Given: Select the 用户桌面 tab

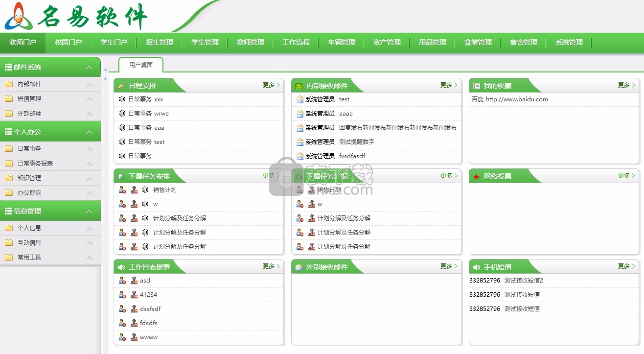Looking at the screenshot, I should coord(141,65).
